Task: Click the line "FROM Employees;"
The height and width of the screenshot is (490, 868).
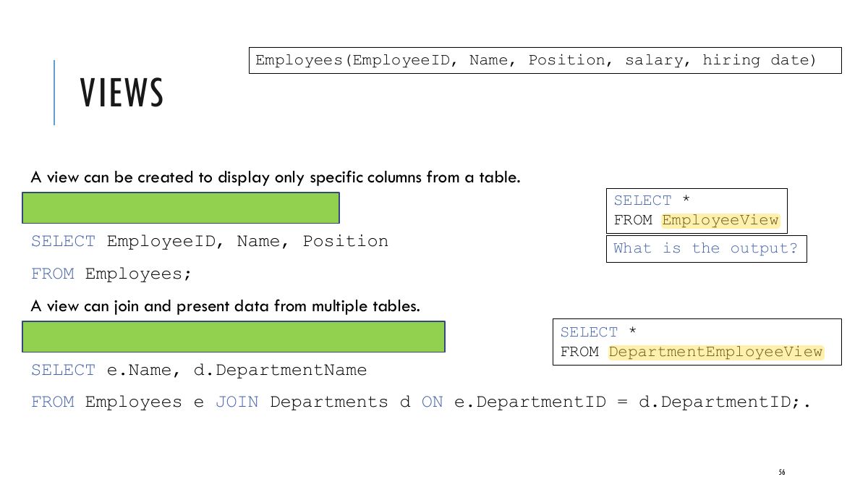Action: (x=111, y=274)
